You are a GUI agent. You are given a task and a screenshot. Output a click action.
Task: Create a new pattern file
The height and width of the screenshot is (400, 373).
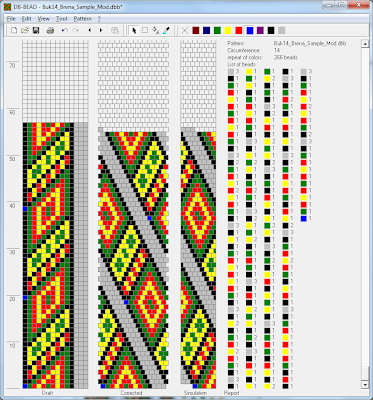tap(14, 31)
